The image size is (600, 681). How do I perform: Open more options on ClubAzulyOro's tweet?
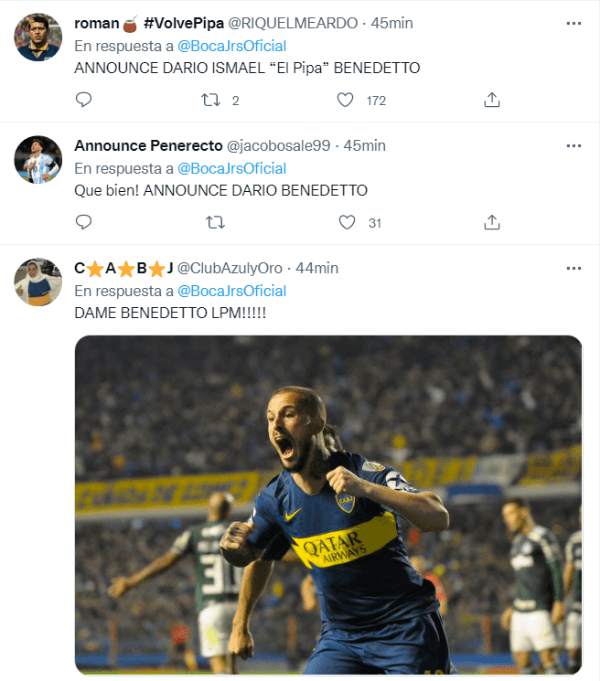573,268
